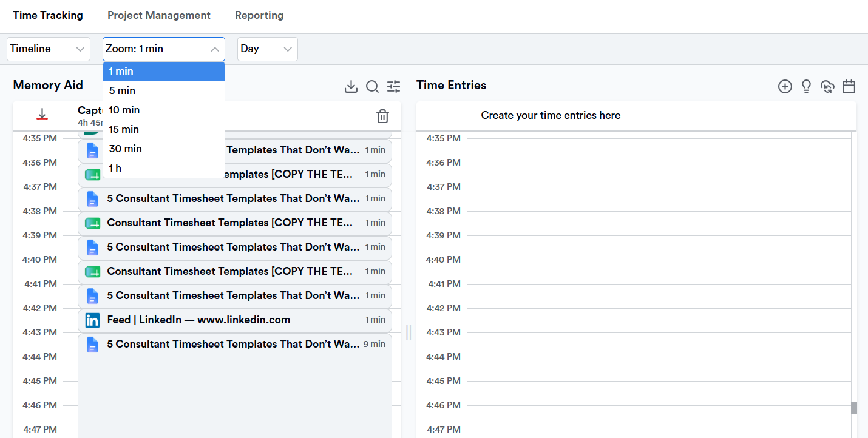The height and width of the screenshot is (438, 868).
Task: Switch to Project Management tab
Action: [159, 15]
